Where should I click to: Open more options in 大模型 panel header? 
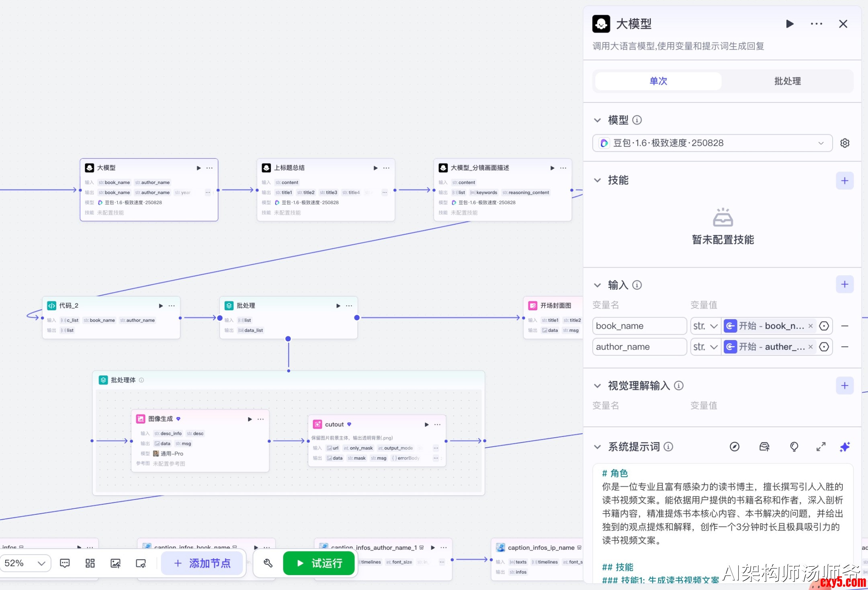tap(816, 24)
